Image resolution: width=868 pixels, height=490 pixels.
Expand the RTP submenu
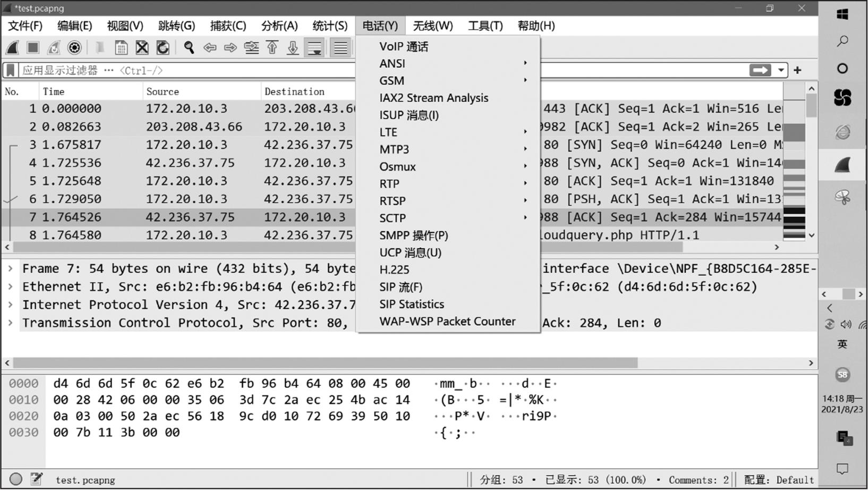point(448,184)
